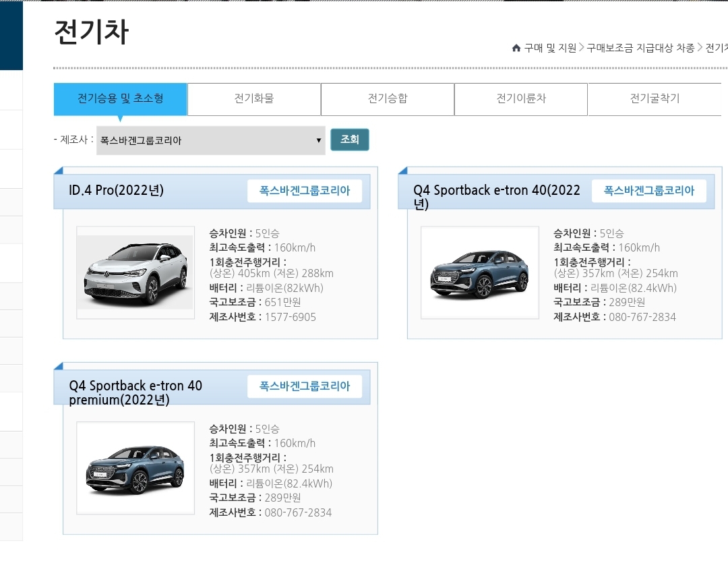Image resolution: width=728 pixels, height=561 pixels.
Task: Click 리튬이온(82.4kWh) on Q4 premium card
Action: coord(289,483)
